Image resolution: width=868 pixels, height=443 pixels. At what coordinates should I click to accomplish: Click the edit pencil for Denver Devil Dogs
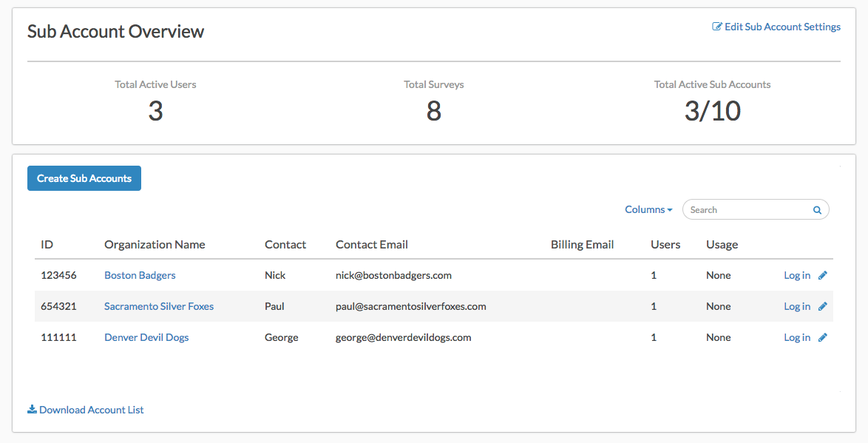tap(822, 337)
